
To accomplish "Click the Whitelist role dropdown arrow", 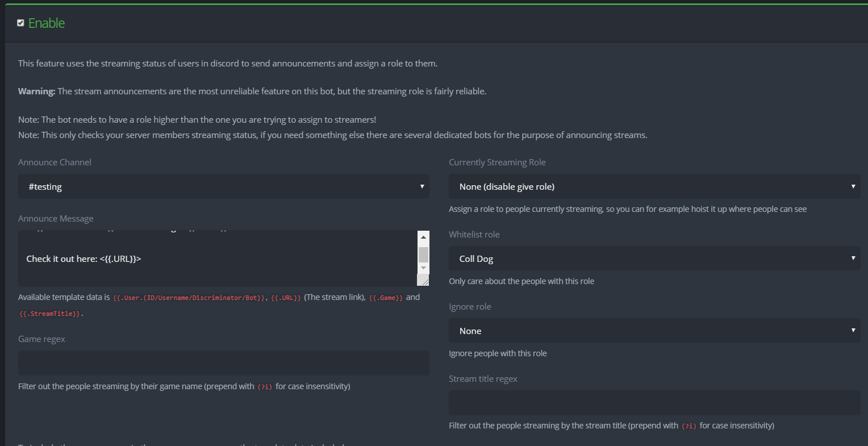I will click(x=853, y=259).
